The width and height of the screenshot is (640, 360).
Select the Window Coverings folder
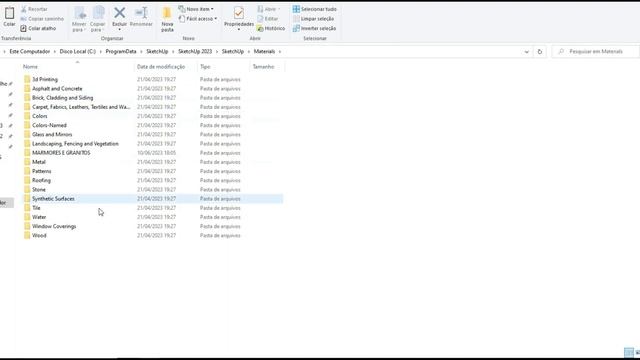coord(54,226)
